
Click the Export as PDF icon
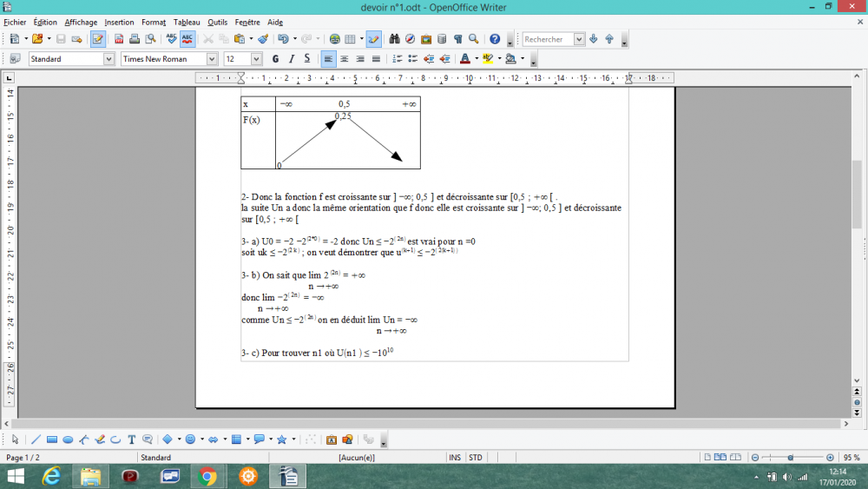tap(118, 39)
